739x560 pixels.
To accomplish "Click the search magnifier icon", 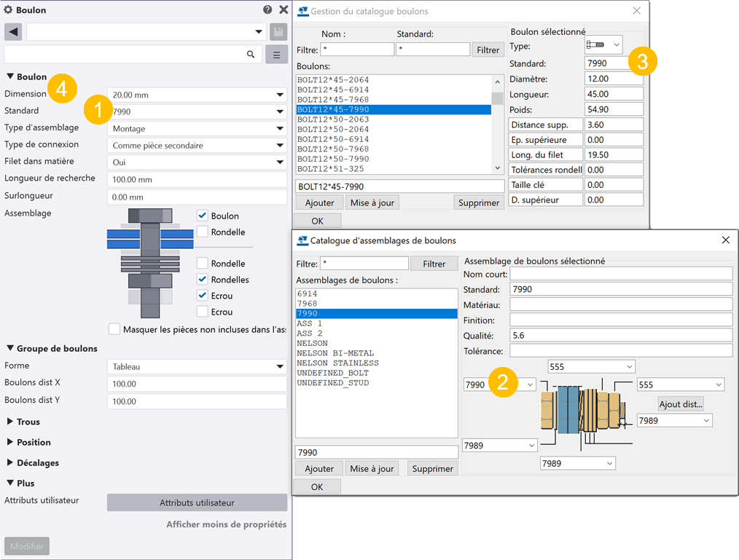I will point(251,55).
